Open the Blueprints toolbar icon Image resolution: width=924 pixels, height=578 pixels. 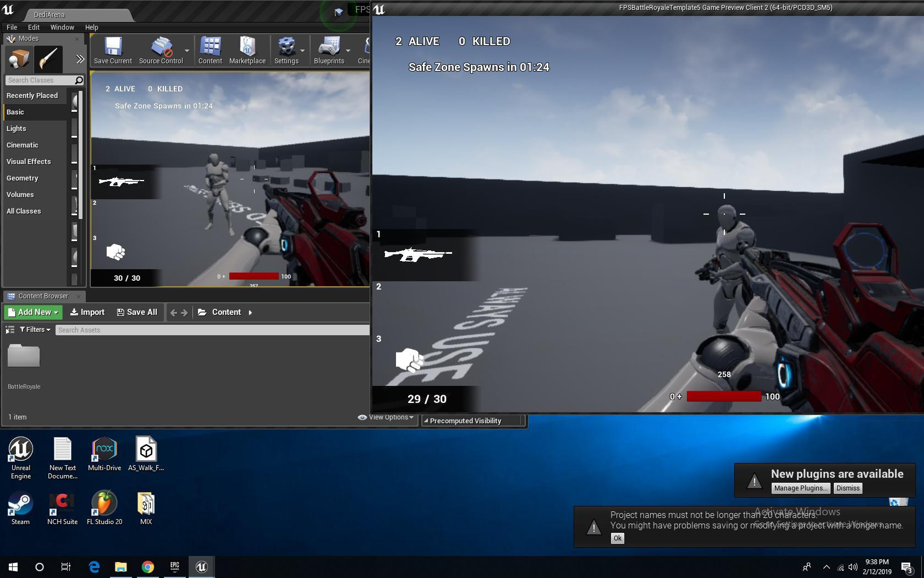(329, 51)
